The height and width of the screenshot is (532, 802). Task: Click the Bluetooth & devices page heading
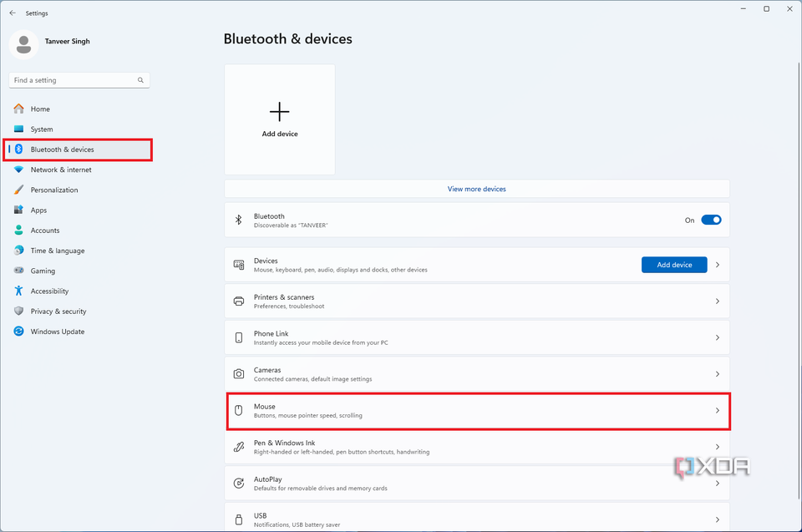(x=288, y=39)
